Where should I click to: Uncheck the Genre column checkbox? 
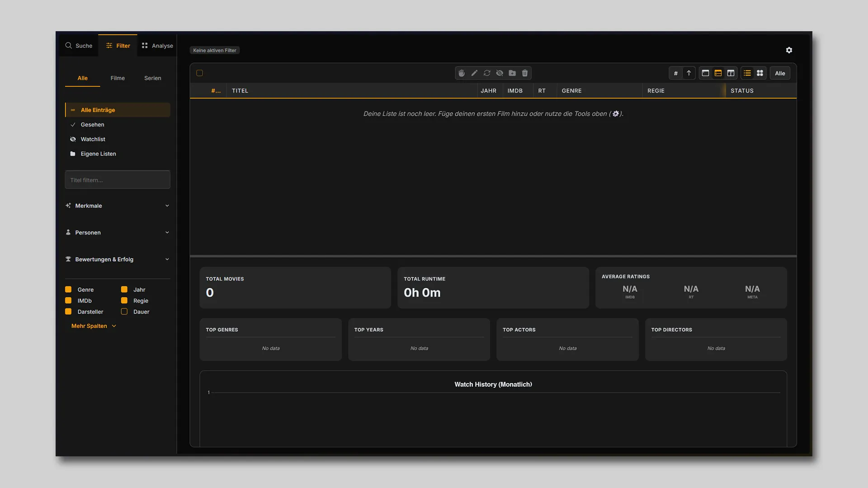point(68,290)
